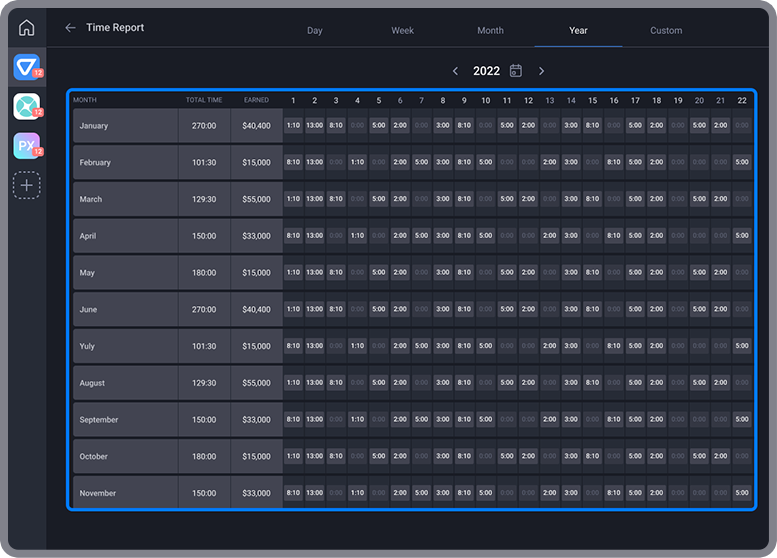This screenshot has width=777, height=558.
Task: Click January day 2 cell 13:00
Action: tap(315, 125)
